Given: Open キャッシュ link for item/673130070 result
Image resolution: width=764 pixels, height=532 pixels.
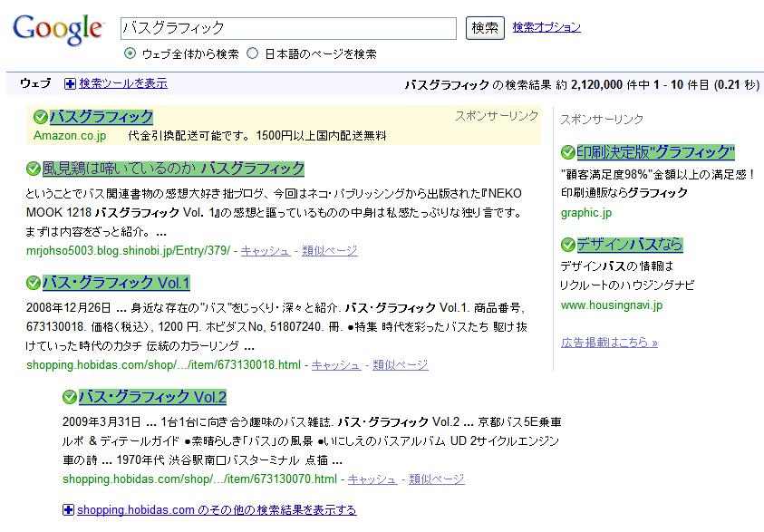Looking at the screenshot, I should pos(372,479).
